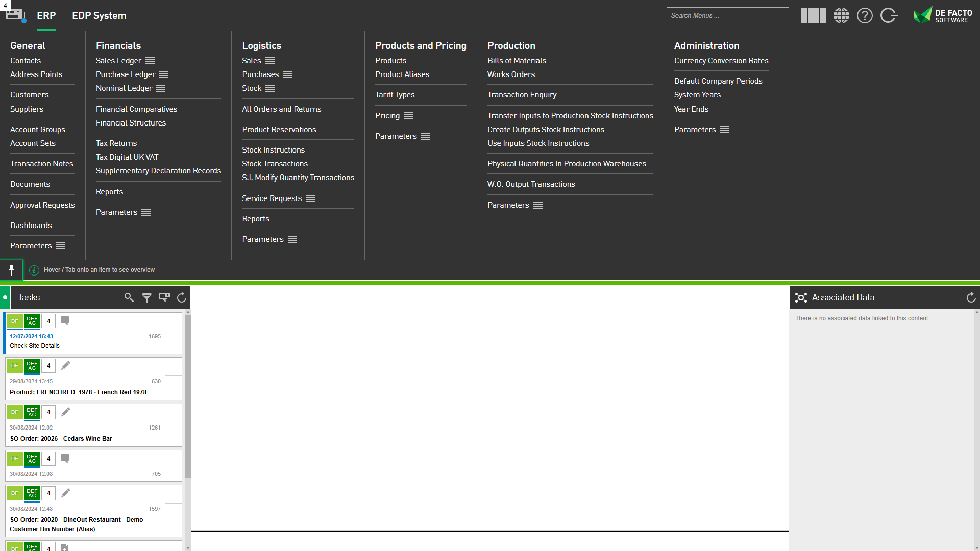The height and width of the screenshot is (551, 980).
Task: Toggle the green dot beside Tasks panel
Action: pyautogui.click(x=5, y=297)
